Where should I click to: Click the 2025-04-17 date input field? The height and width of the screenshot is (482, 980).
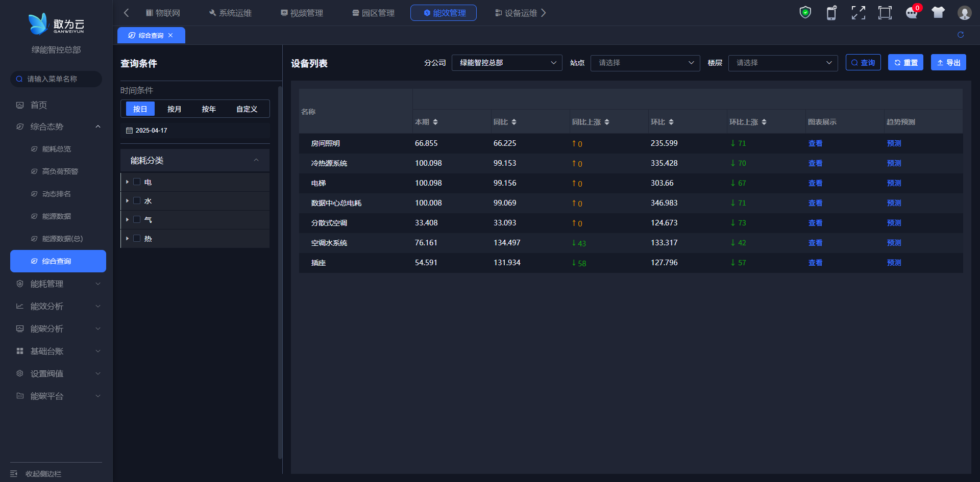(x=195, y=131)
